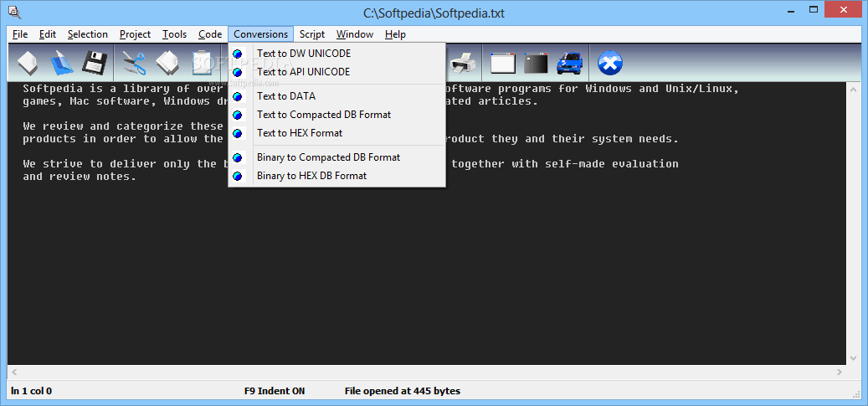Click 'F9 Indent ON' status text

click(275, 391)
